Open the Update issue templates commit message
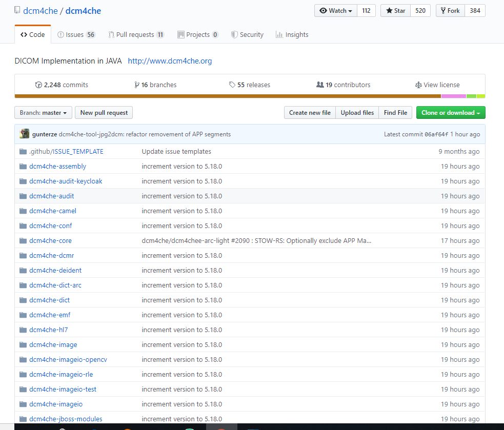Screen dimensions: 504x430 176,151
